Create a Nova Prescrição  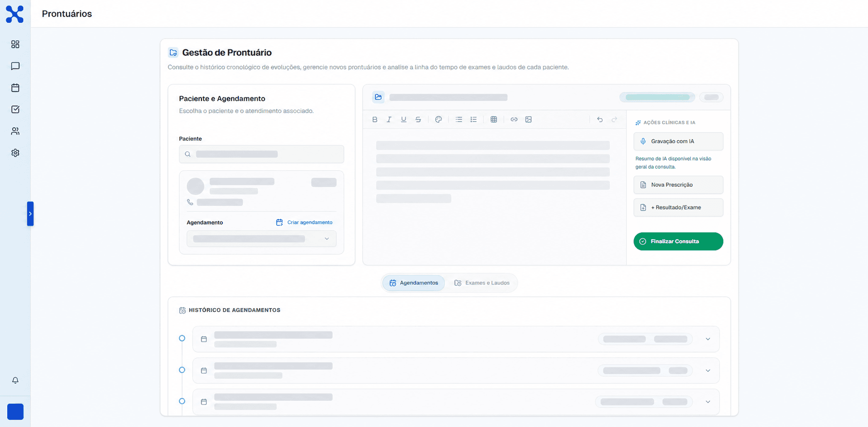tap(678, 185)
